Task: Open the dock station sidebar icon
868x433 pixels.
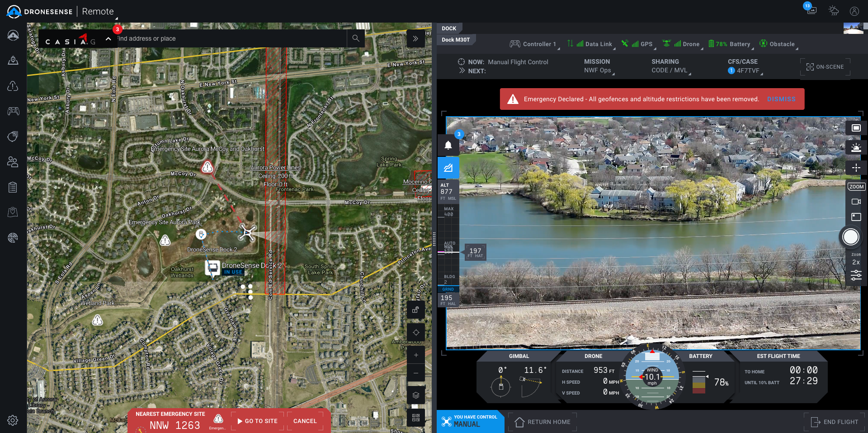Action: [13, 61]
